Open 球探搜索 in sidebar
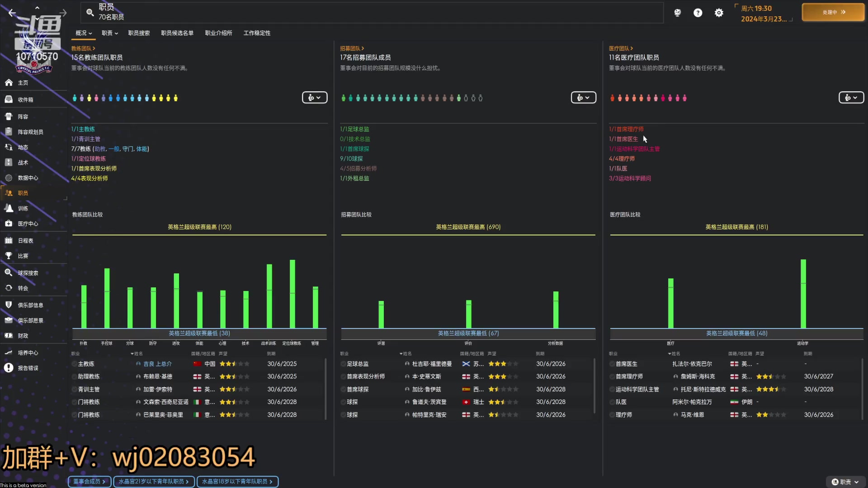Viewport: 868px width, 488px height. point(33,273)
